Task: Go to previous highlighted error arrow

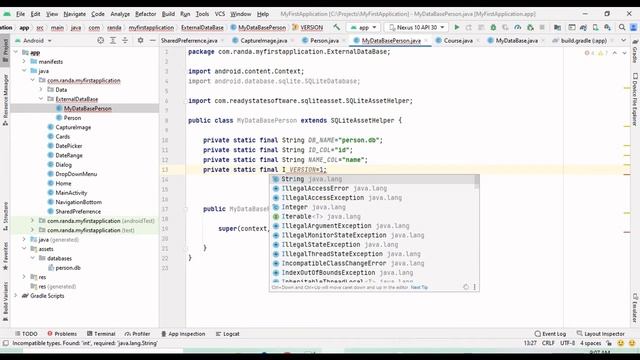Action: click(x=615, y=53)
